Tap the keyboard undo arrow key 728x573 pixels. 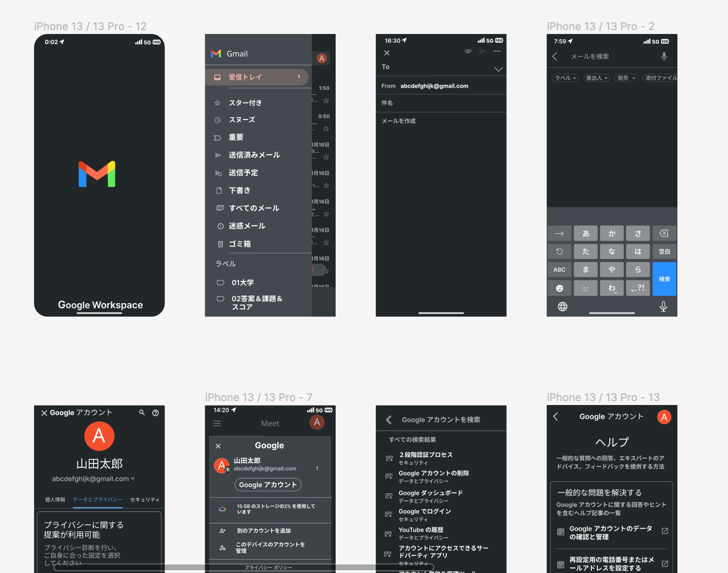560,251
